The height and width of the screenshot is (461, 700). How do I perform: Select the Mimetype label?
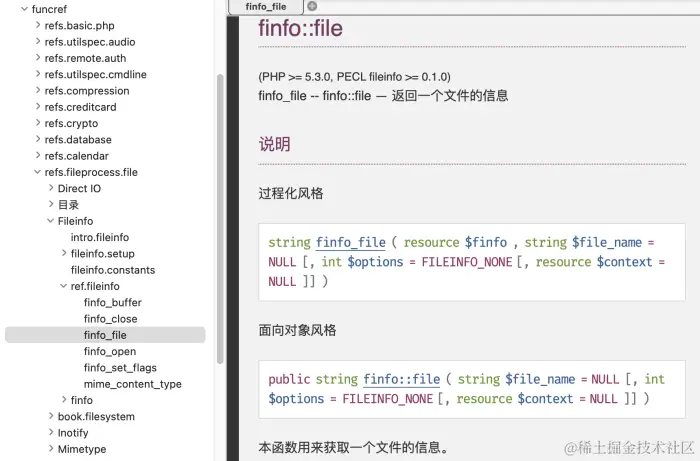coord(82,449)
